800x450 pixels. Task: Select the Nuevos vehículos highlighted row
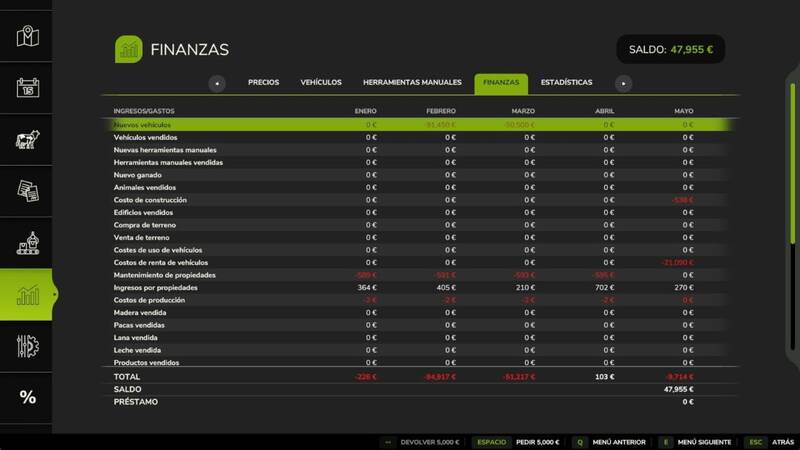click(x=419, y=124)
